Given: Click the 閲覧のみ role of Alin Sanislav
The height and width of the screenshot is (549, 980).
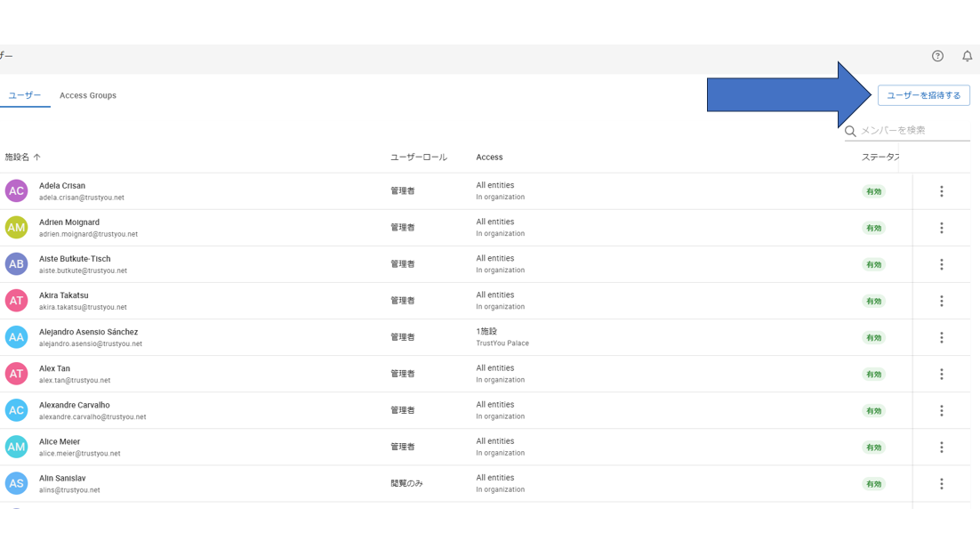Looking at the screenshot, I should pos(407,483).
